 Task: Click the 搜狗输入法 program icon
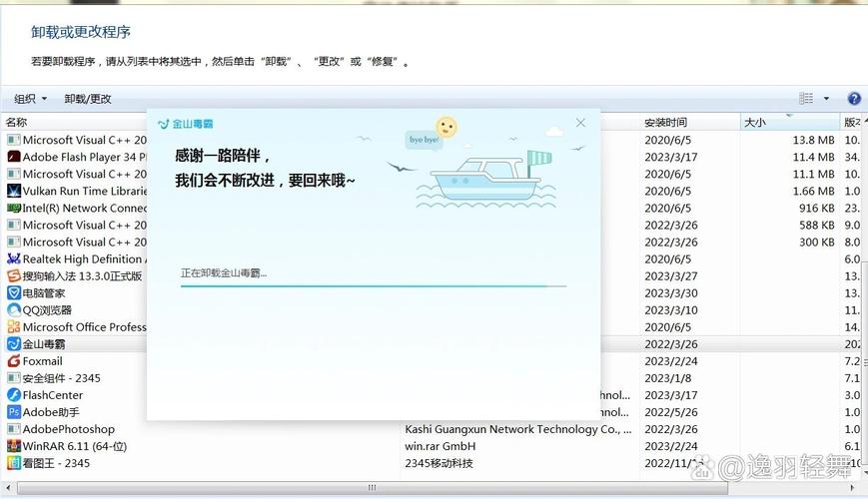click(x=14, y=276)
